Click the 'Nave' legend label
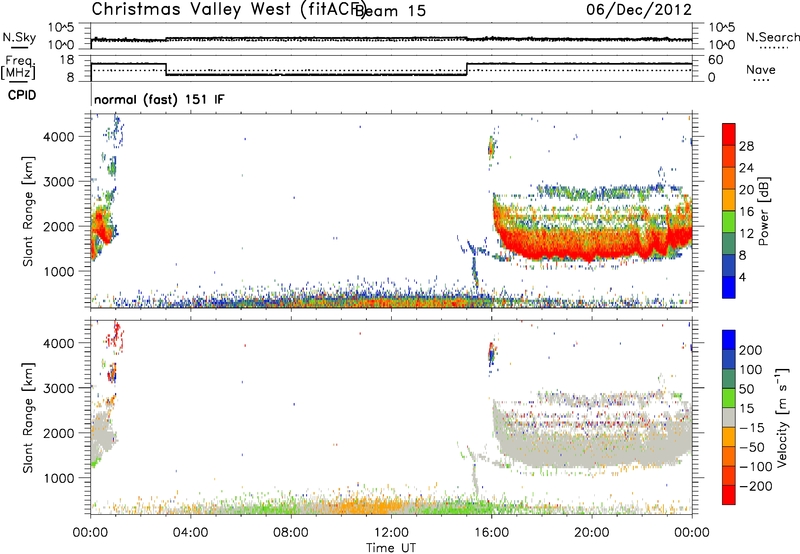The image size is (800, 554). (761, 69)
